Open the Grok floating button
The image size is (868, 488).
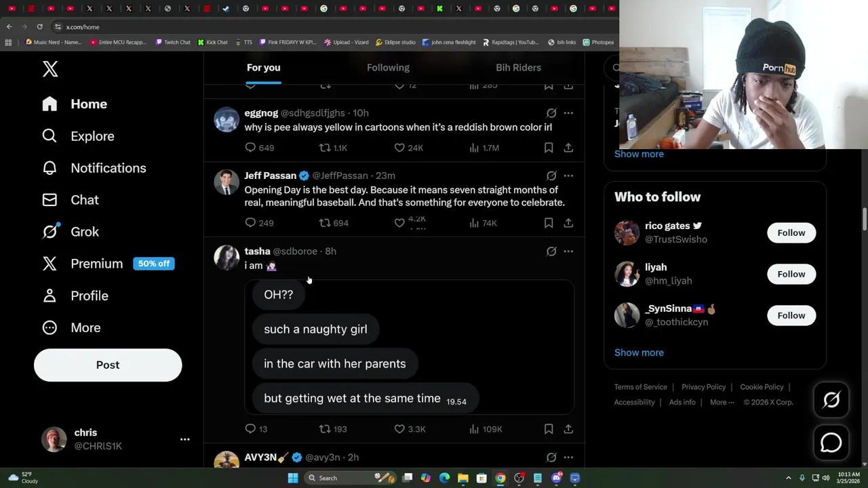click(831, 400)
